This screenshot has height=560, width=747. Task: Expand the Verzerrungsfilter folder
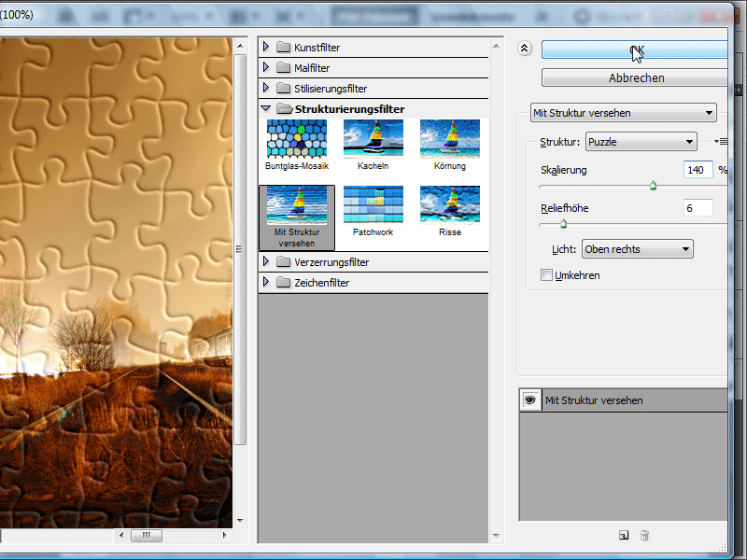click(266, 261)
